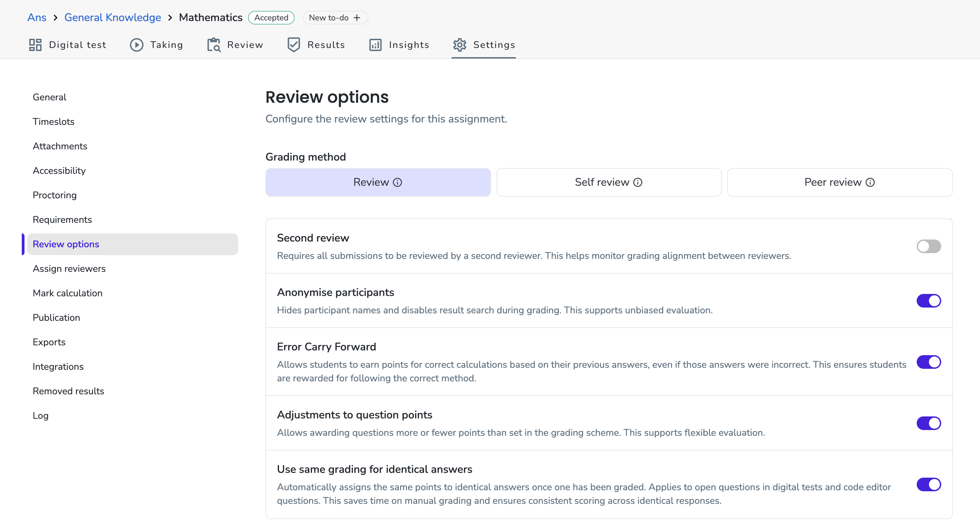The width and height of the screenshot is (980, 528).
Task: Navigate to General Knowledge breadcrumb link
Action: point(113,17)
